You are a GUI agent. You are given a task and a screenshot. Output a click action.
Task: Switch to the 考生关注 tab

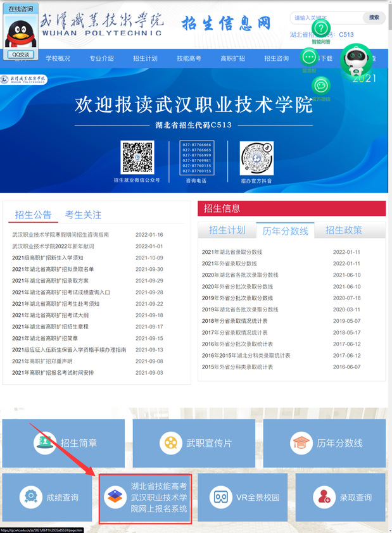84,215
